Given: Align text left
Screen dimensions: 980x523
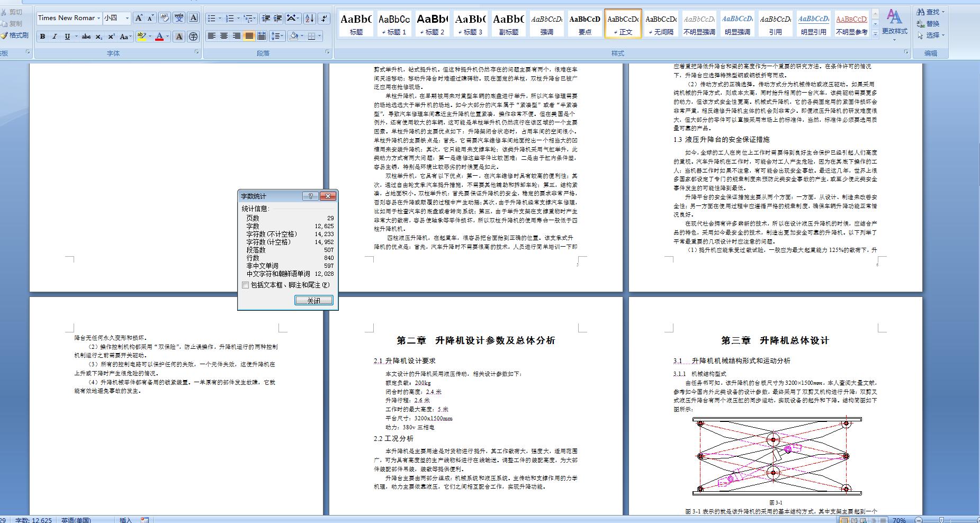Looking at the screenshot, I should [211, 36].
